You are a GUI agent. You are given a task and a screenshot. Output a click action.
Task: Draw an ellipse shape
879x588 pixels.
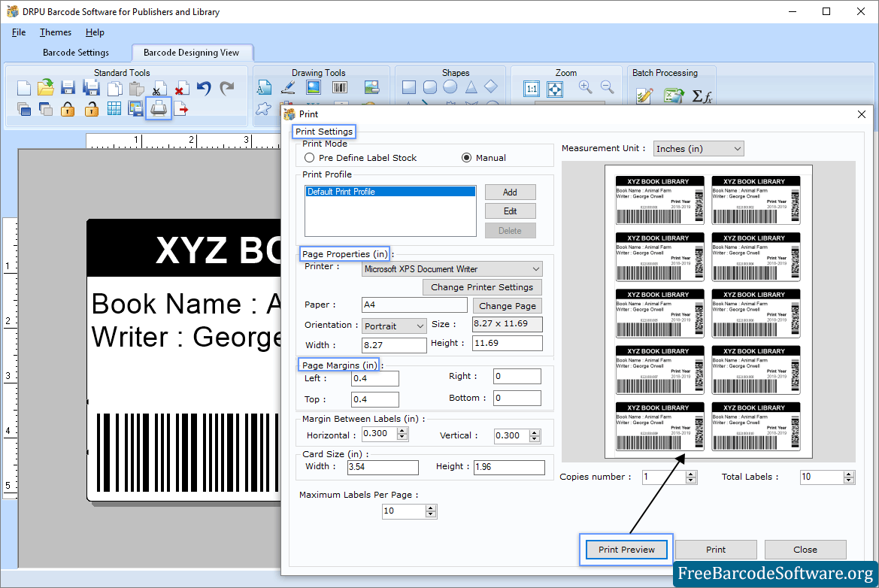(450, 87)
